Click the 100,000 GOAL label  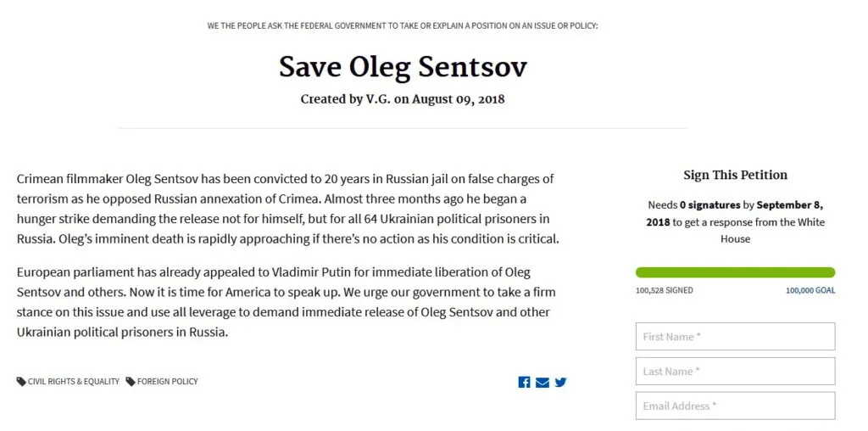pos(810,290)
